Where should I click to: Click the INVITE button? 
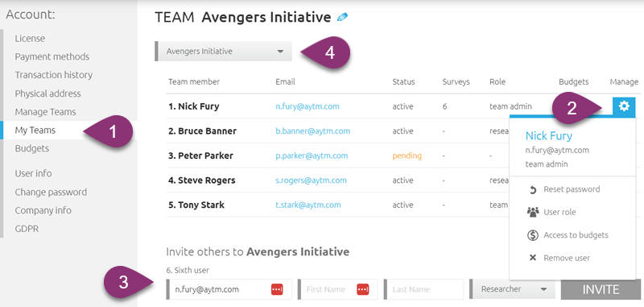click(601, 289)
